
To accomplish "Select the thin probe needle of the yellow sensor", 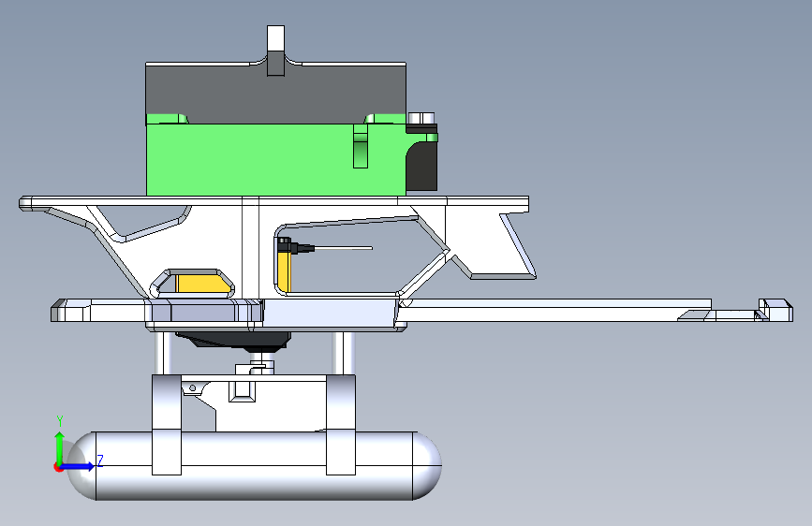I will (x=343, y=249).
